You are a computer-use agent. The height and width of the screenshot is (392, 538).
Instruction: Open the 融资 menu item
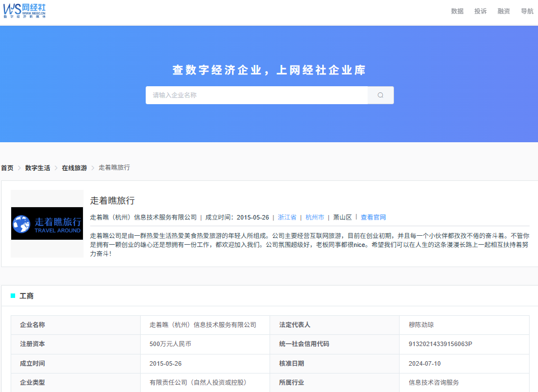click(504, 11)
